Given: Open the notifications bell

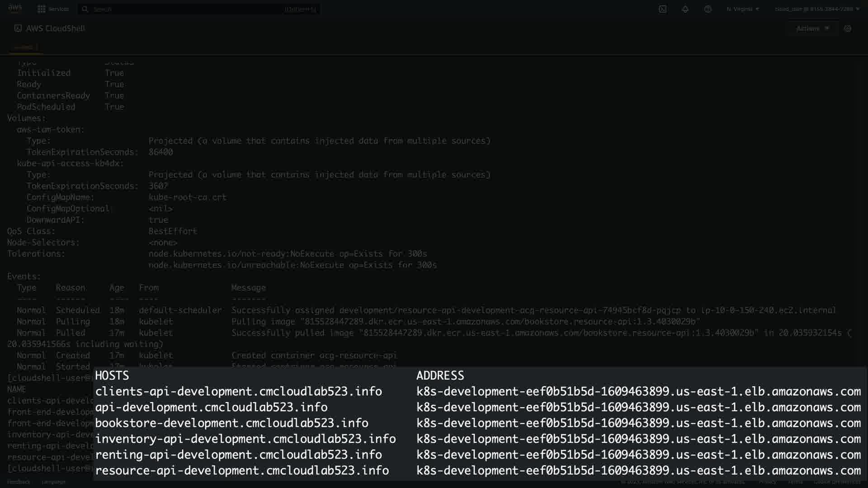Looking at the screenshot, I should (685, 9).
